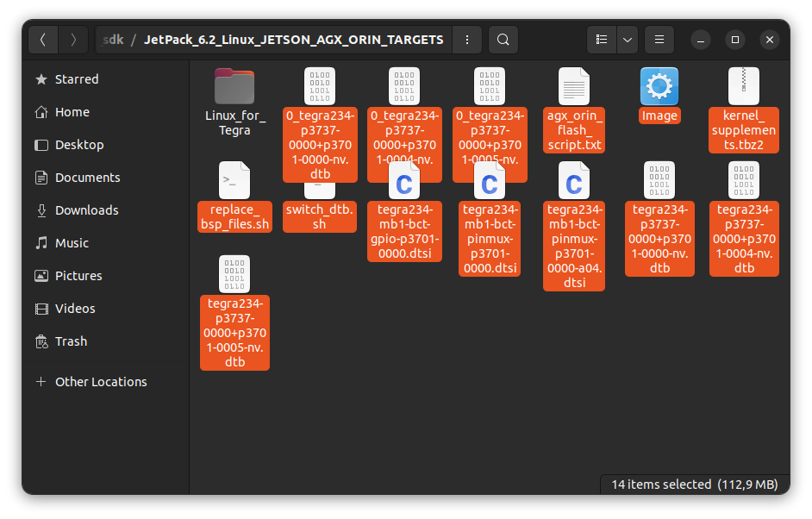This screenshot has height=519, width=812.
Task: Select the Image file gear icon
Action: click(x=659, y=86)
